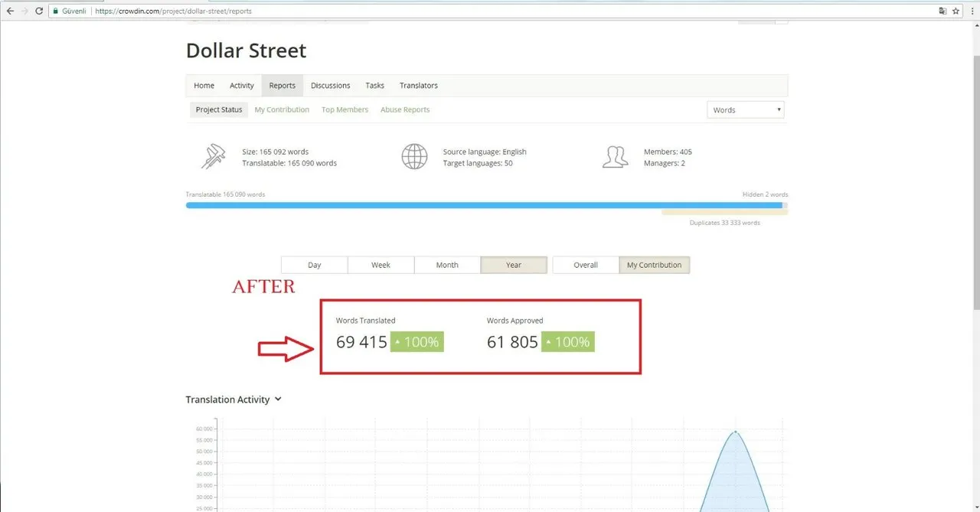Switch to My Contribution view toggle
The image size is (980, 512).
[x=655, y=265]
